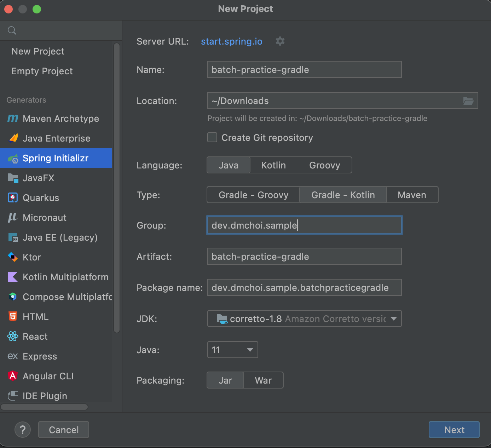Click the HTML5 shield icon
Image resolution: width=491 pixels, height=448 pixels.
tap(13, 317)
